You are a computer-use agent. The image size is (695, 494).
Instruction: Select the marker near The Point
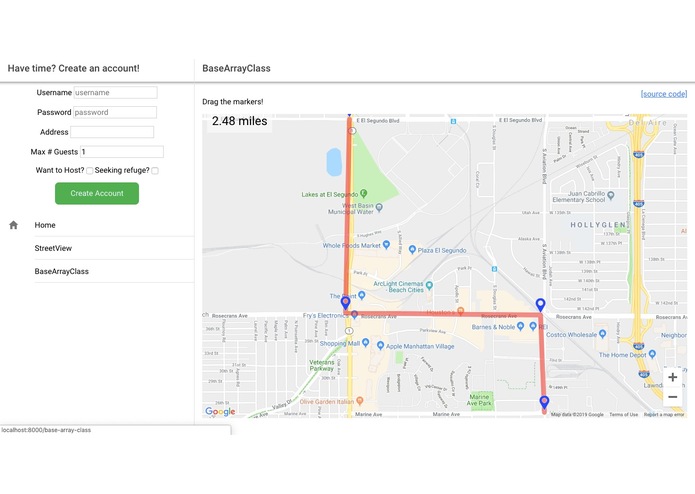point(345,303)
